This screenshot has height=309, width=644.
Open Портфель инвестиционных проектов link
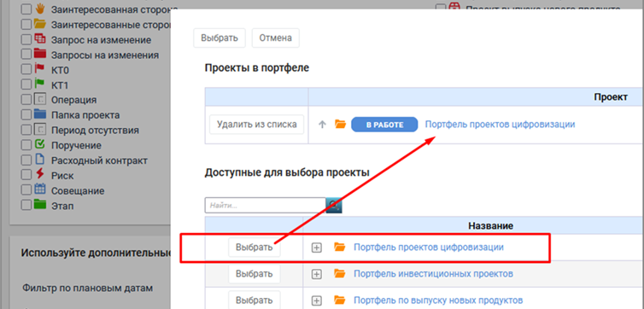click(x=433, y=273)
